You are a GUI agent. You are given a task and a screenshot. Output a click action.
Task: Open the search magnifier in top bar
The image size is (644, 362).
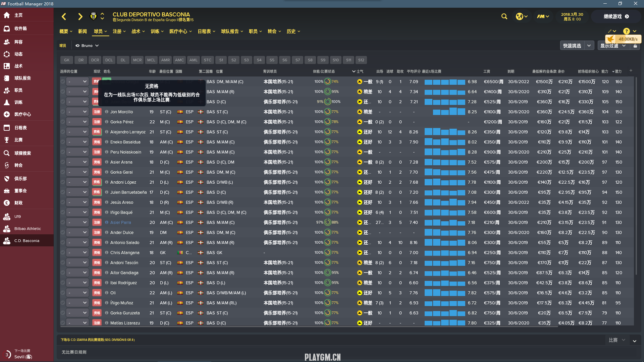[504, 16]
